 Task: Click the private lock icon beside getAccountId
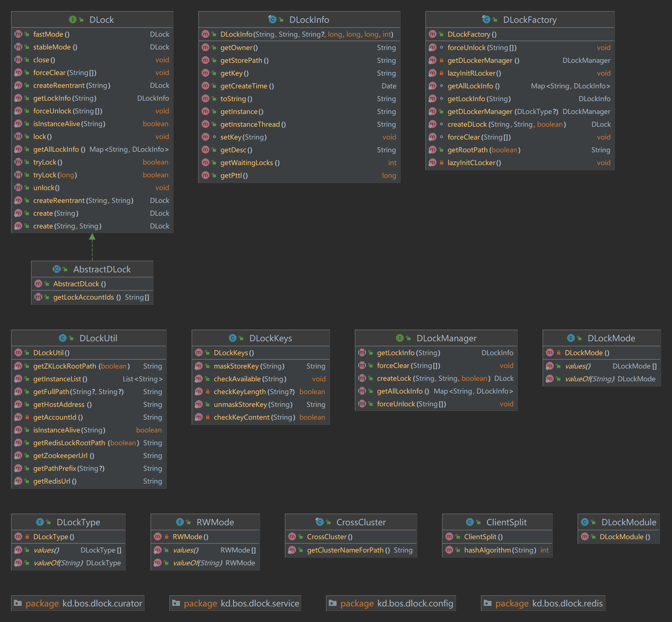pos(27,417)
